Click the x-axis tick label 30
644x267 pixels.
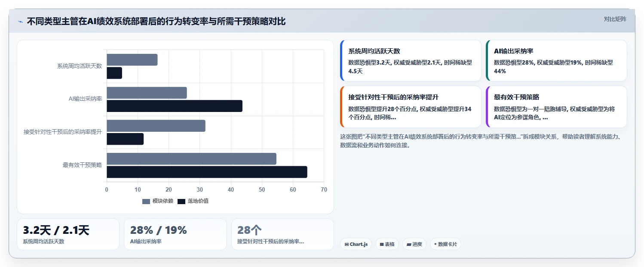click(x=199, y=190)
